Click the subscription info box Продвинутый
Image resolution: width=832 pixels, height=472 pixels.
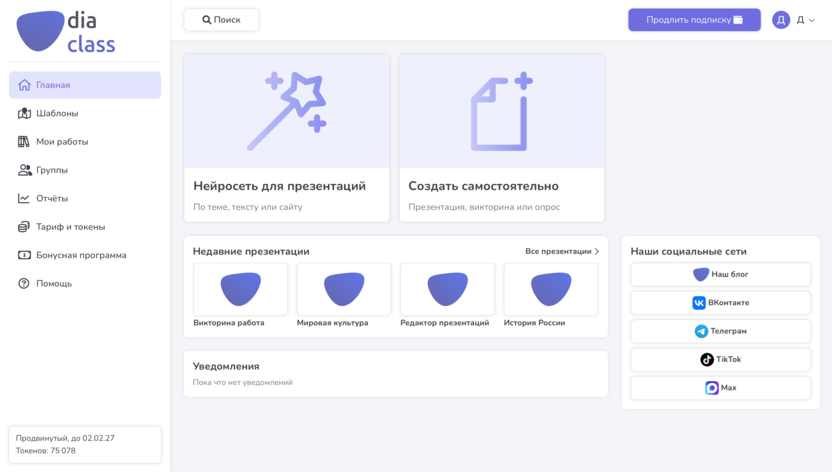click(85, 444)
